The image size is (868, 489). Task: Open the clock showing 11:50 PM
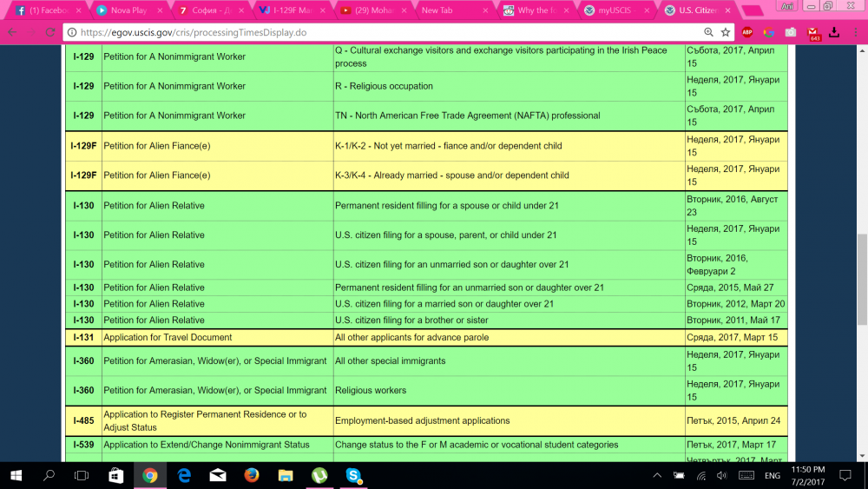(807, 476)
